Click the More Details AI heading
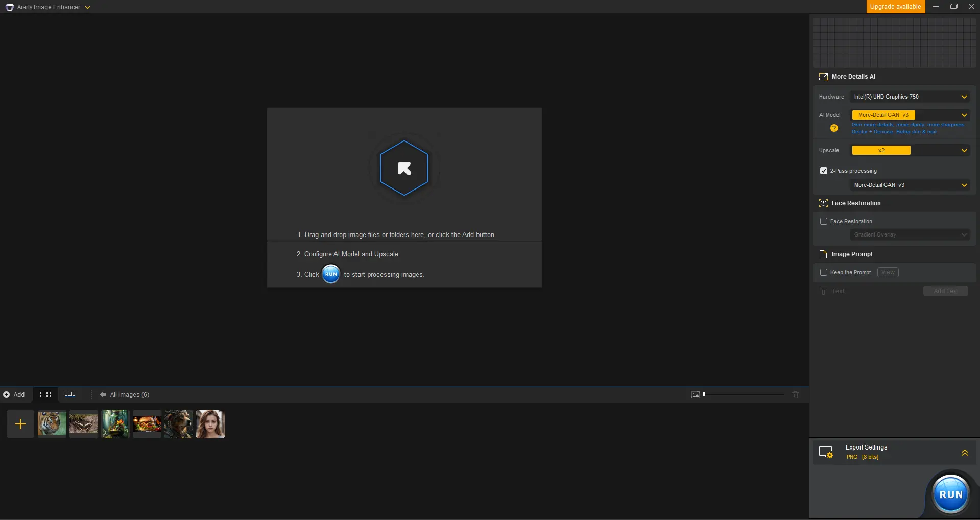 pos(853,77)
